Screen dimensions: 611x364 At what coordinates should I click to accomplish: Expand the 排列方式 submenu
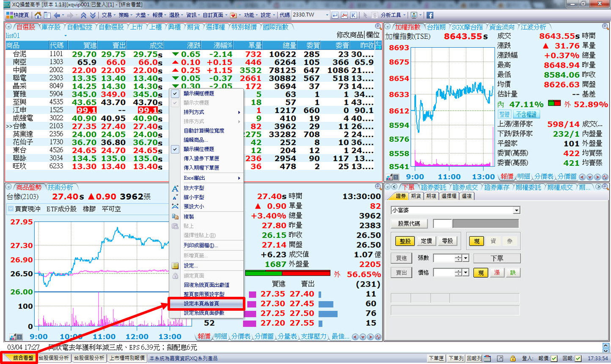coord(206,112)
